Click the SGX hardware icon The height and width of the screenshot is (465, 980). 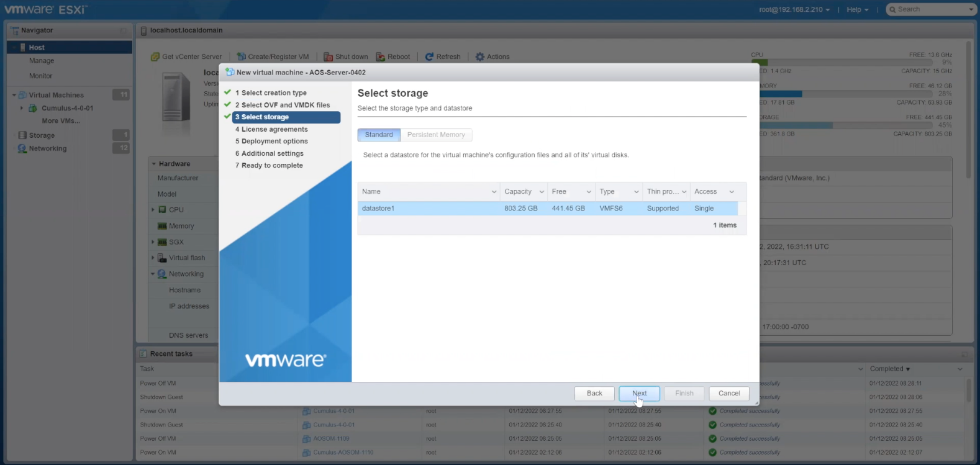pos(163,242)
